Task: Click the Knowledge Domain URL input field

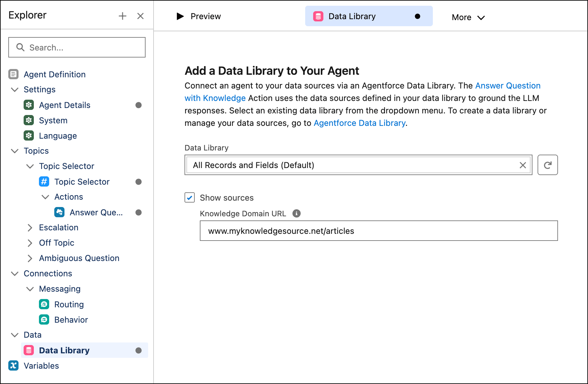Action: [x=379, y=231]
